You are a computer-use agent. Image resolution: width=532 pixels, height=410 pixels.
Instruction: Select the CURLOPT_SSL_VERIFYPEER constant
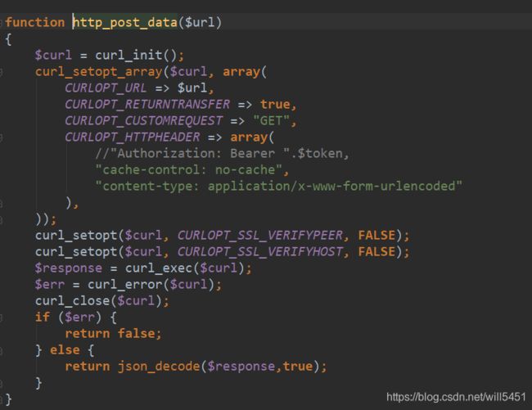(x=260, y=235)
